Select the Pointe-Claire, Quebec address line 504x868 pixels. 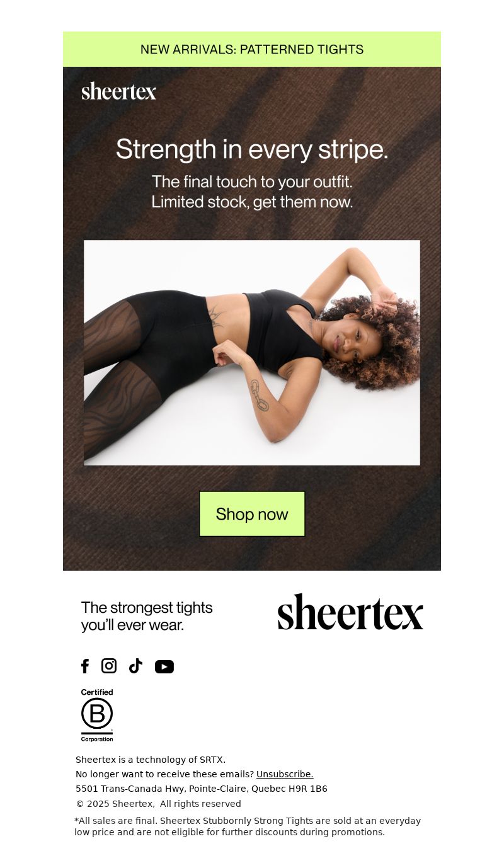tap(202, 789)
